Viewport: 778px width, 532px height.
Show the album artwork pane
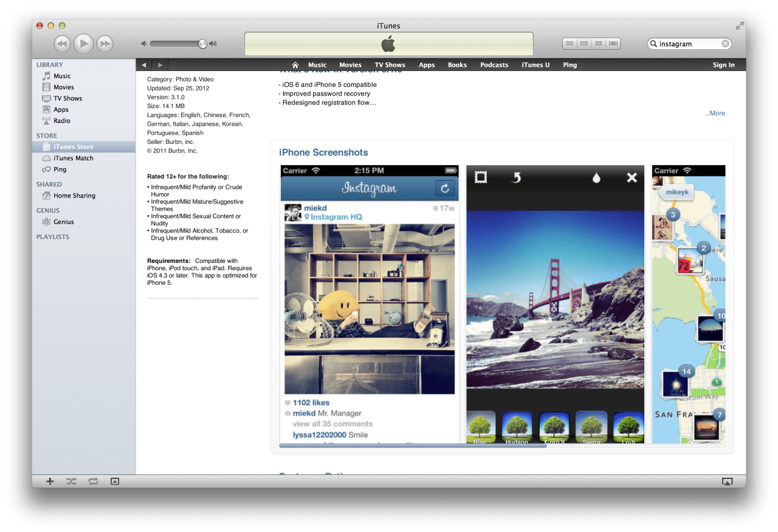click(x=114, y=481)
